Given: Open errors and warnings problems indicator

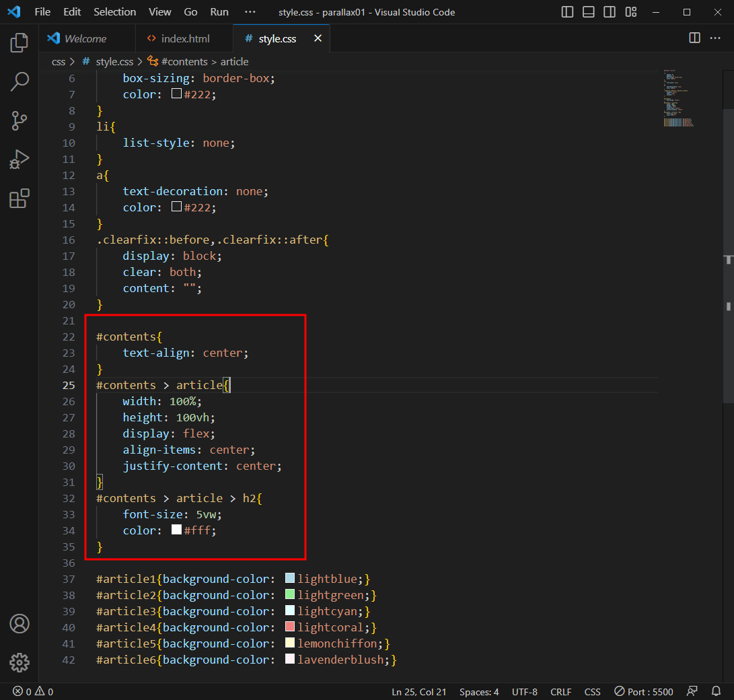Looking at the screenshot, I should [33, 691].
